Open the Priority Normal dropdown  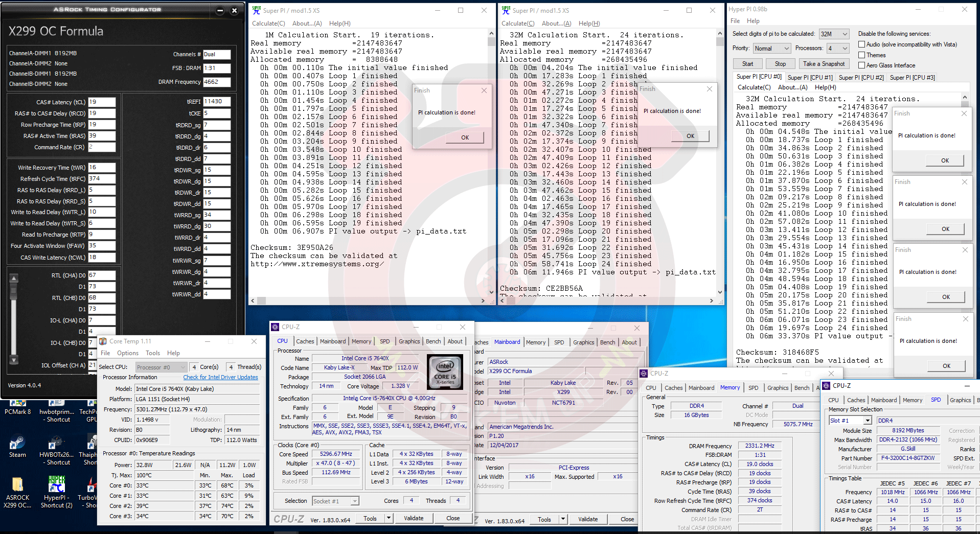coord(786,49)
